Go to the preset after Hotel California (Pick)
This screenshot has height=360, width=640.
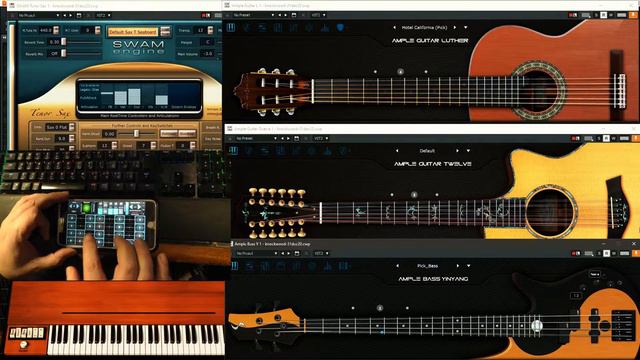click(x=455, y=27)
